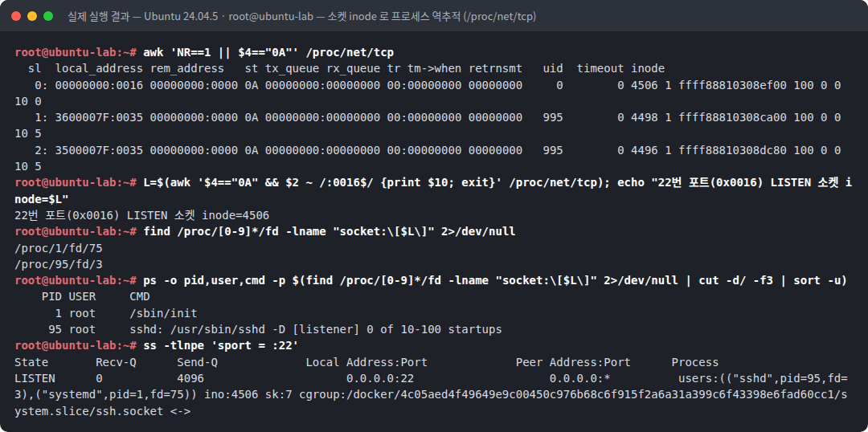Click the 'ino:4506 sk:7' text
Screen dimensions: 868x432
pyautogui.click(x=248, y=395)
